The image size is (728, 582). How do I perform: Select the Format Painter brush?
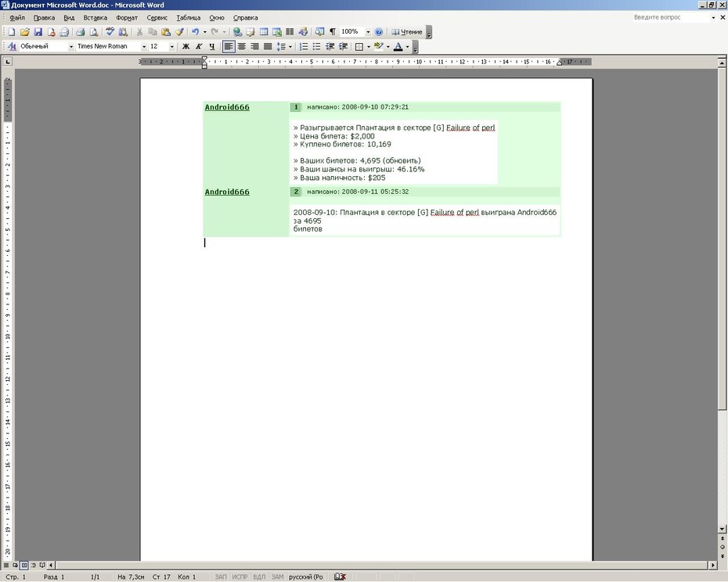[x=178, y=32]
